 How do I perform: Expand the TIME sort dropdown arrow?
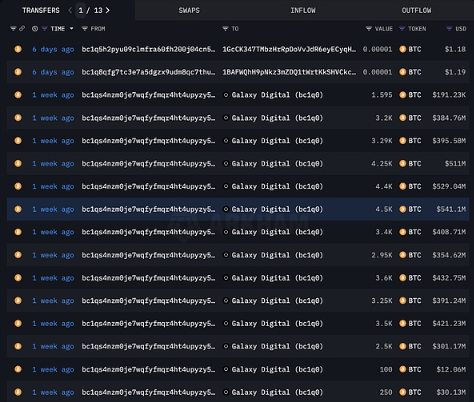pyautogui.click(x=71, y=29)
